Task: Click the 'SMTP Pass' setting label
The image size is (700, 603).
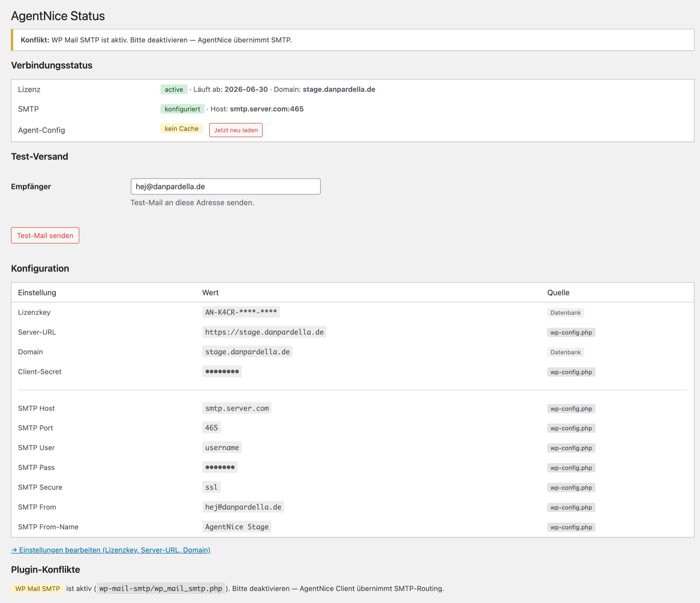Action: (37, 467)
